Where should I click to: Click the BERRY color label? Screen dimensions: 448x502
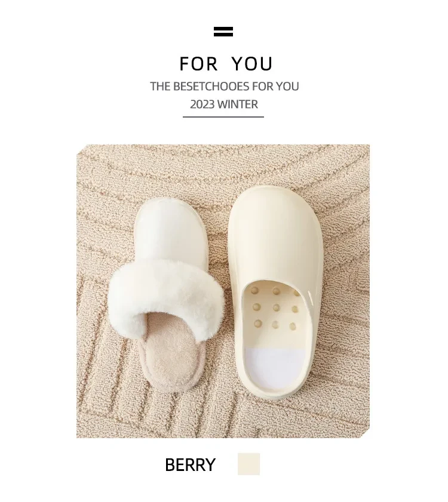coord(190,464)
